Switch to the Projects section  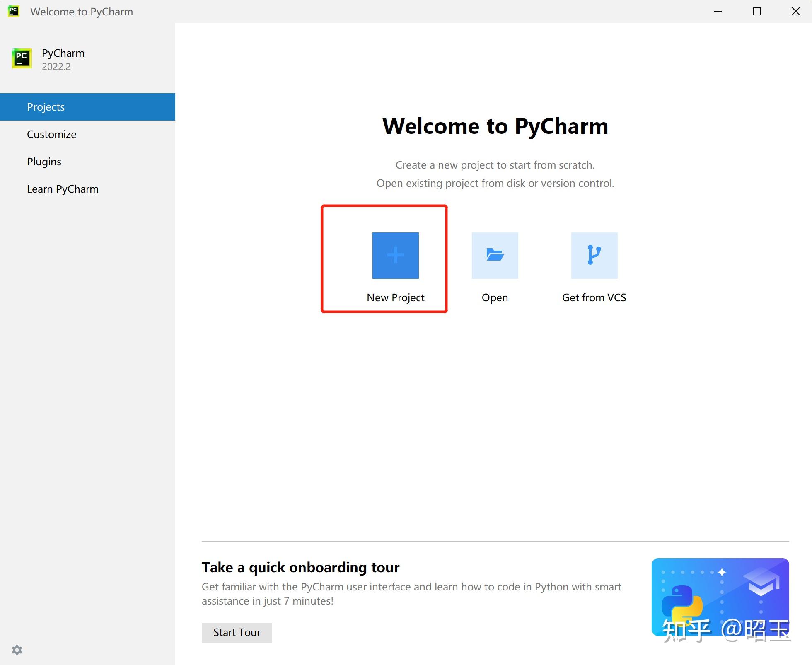click(x=46, y=106)
